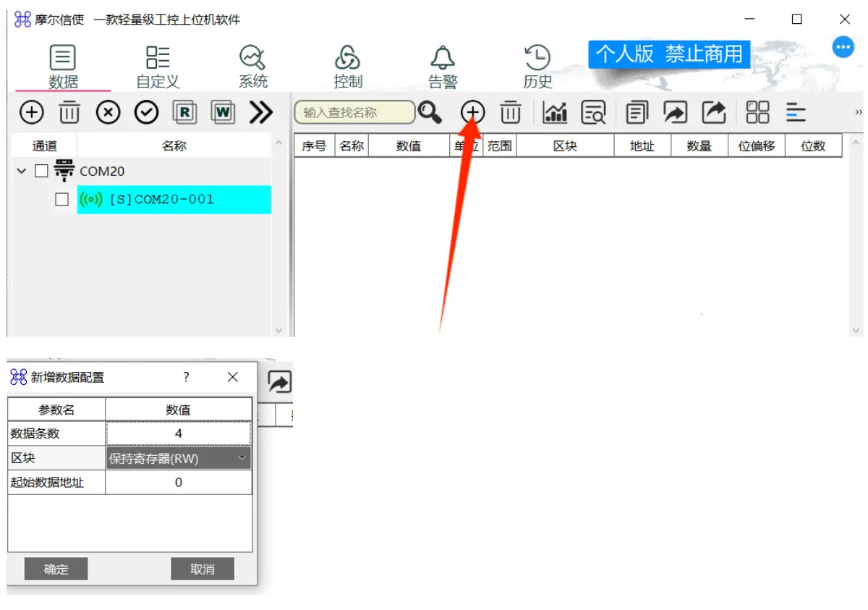Open the 系统 tab
The width and height of the screenshot is (868, 610).
click(x=253, y=67)
